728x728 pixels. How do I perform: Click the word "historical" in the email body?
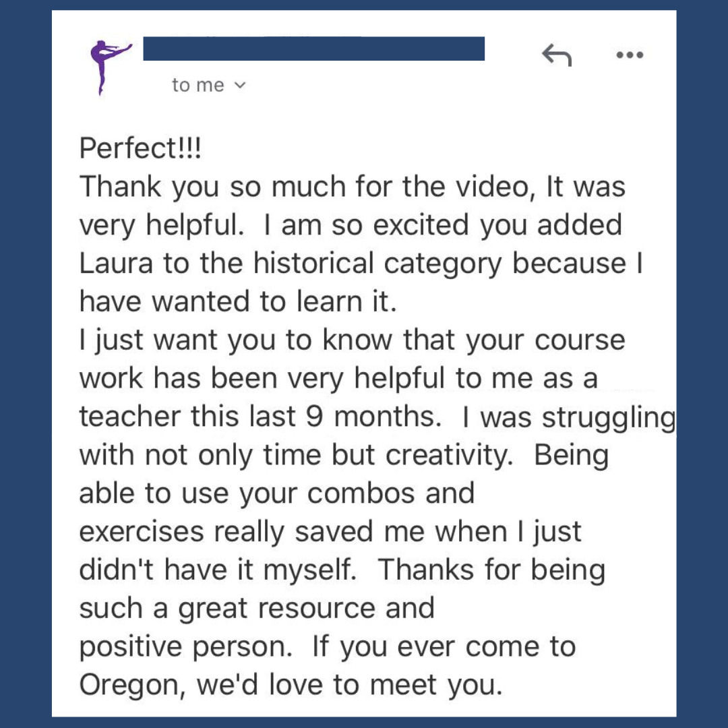click(313, 264)
